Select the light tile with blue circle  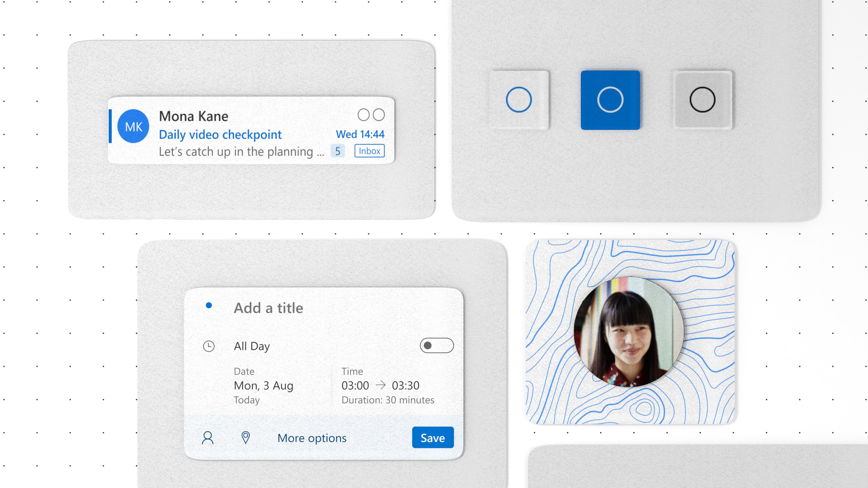click(519, 100)
